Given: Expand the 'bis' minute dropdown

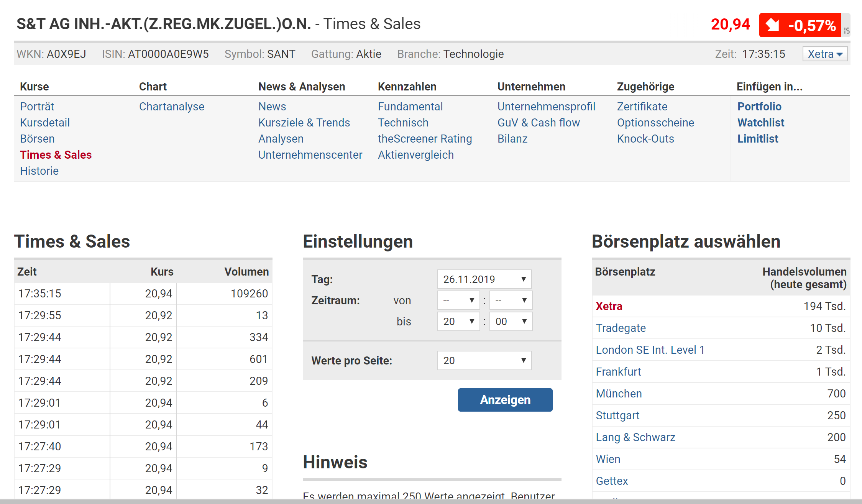Looking at the screenshot, I should [x=511, y=321].
